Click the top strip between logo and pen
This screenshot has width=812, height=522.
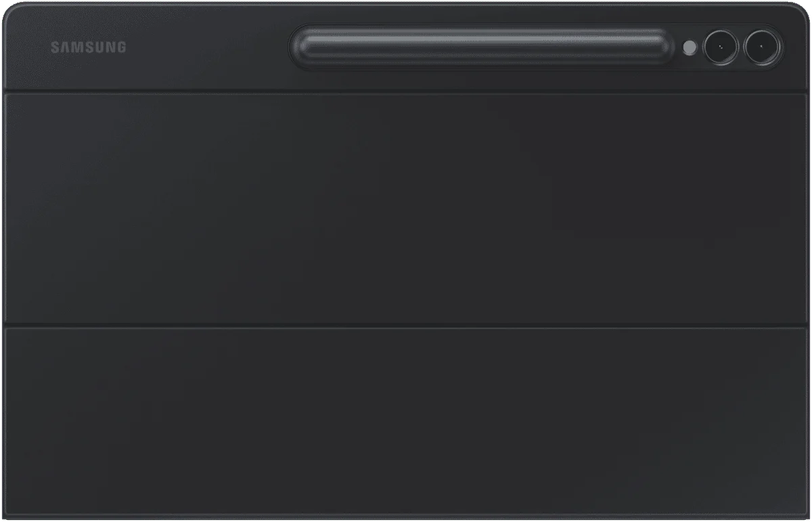(x=206, y=47)
